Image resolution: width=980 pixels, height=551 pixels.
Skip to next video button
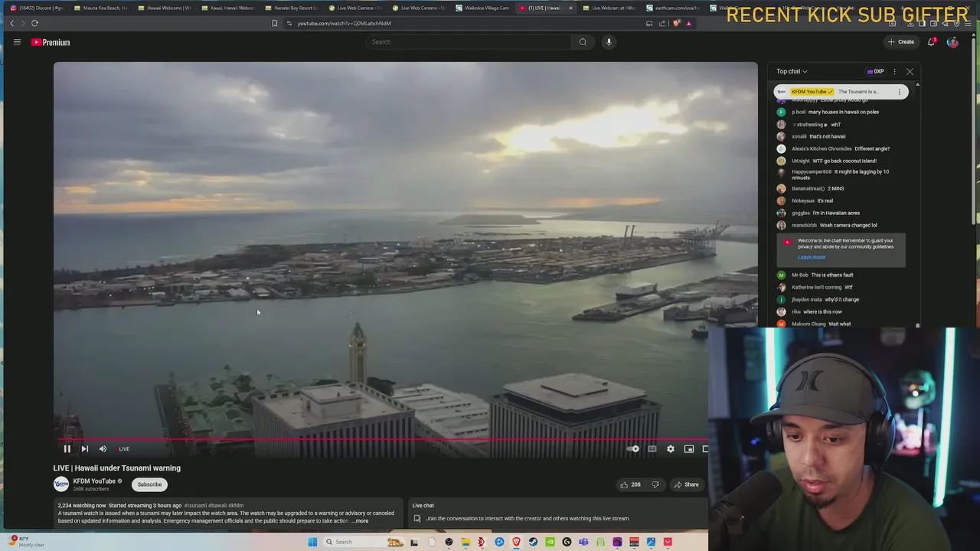[x=85, y=449]
